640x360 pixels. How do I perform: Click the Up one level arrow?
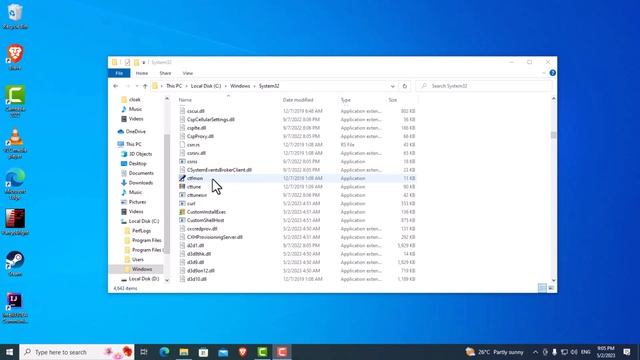(x=145, y=86)
